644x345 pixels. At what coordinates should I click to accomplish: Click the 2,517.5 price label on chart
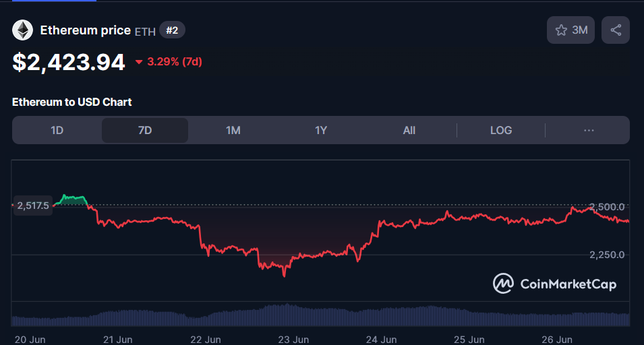coord(33,206)
